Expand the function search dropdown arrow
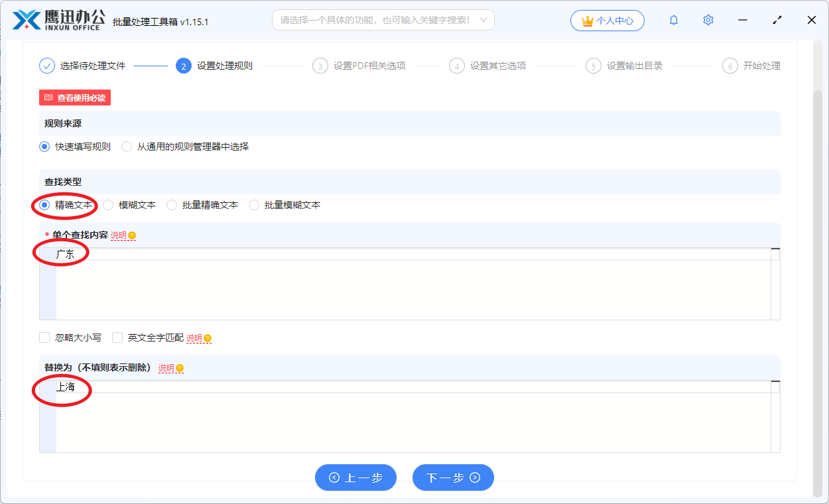Image resolution: width=829 pixels, height=504 pixels. point(483,20)
